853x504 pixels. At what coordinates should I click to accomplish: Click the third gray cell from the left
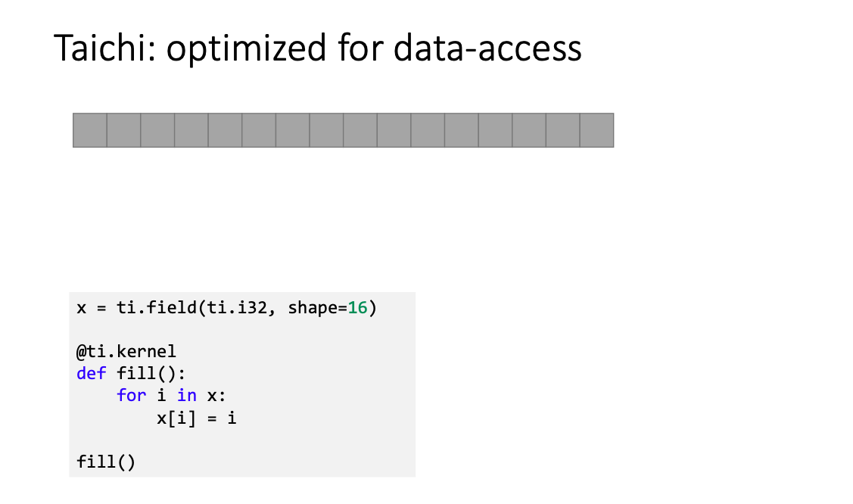tap(157, 130)
